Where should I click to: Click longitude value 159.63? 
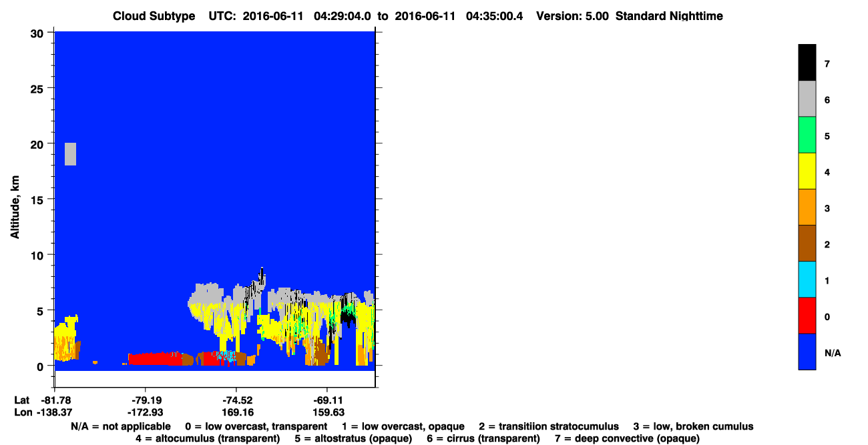pyautogui.click(x=328, y=412)
